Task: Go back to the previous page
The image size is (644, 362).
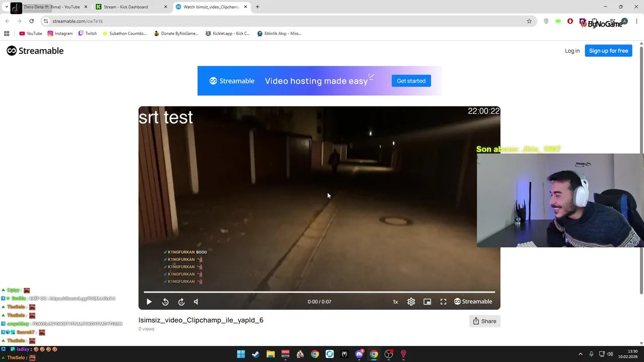Action: coord(7,21)
